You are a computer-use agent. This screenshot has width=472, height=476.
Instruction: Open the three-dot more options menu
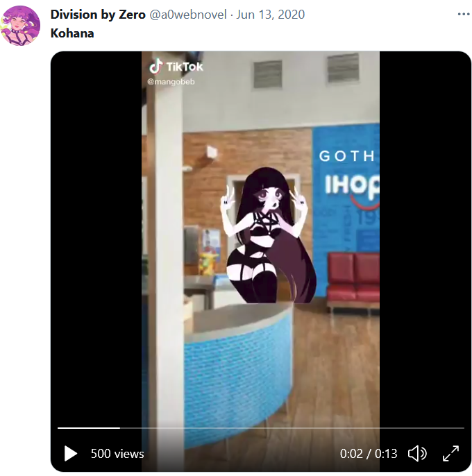[464, 15]
